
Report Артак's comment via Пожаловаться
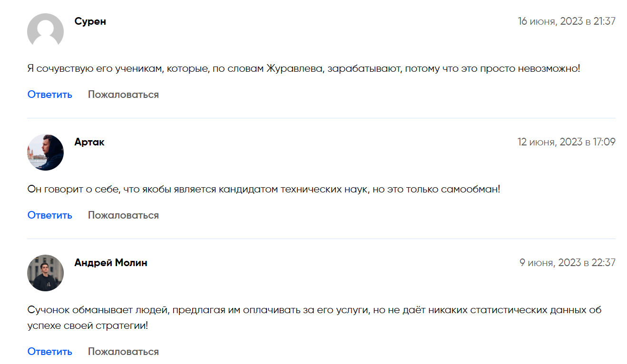pyautogui.click(x=123, y=215)
